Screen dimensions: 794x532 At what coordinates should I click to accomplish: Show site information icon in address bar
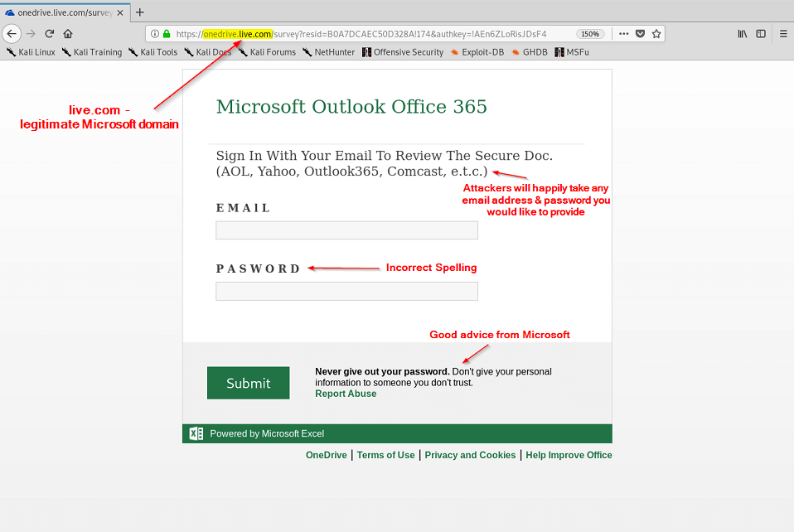155,34
